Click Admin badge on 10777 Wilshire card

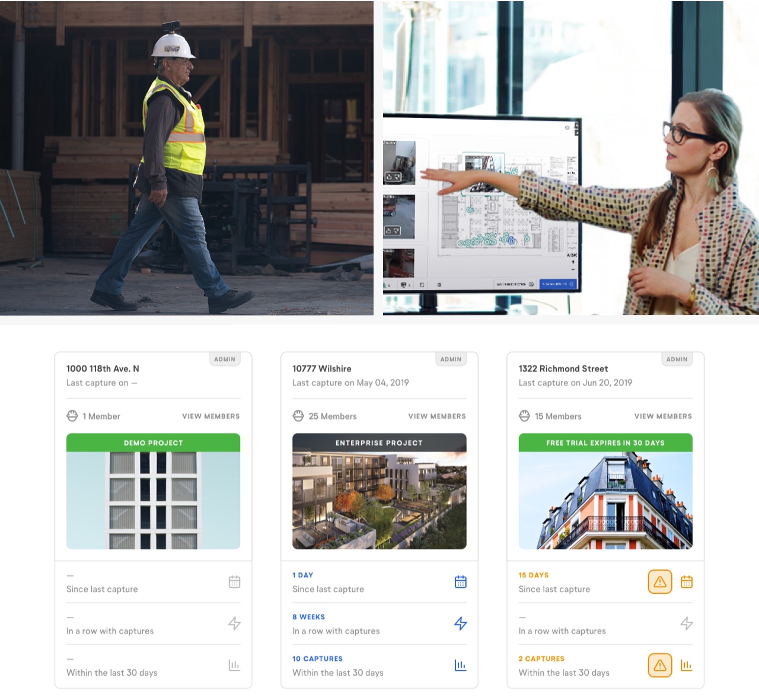[x=451, y=359]
